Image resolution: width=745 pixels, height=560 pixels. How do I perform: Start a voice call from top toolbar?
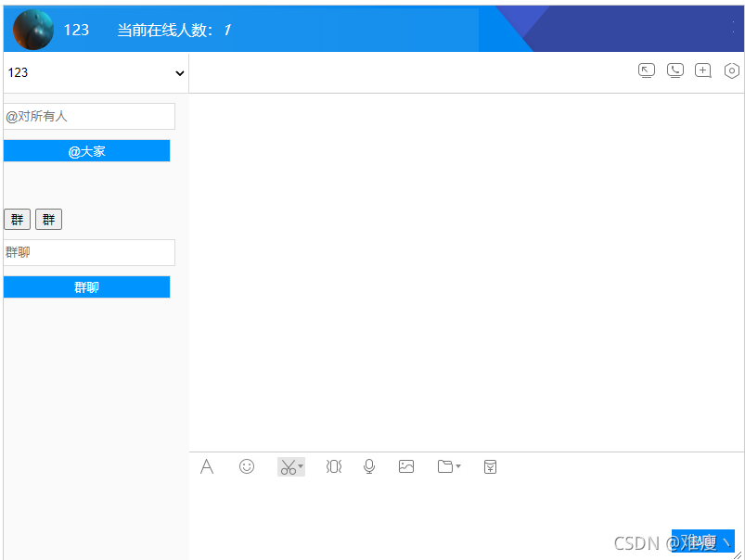point(674,70)
